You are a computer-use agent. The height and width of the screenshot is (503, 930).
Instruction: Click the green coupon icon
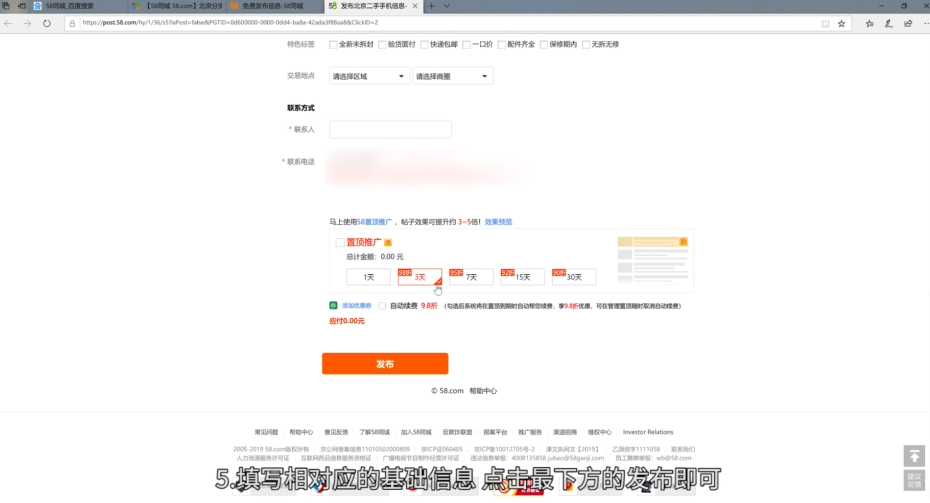[x=333, y=305]
